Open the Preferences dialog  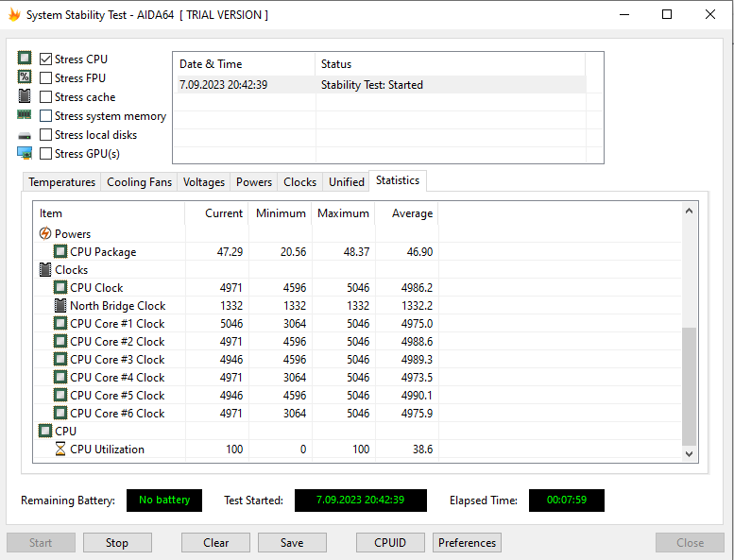[x=467, y=543]
